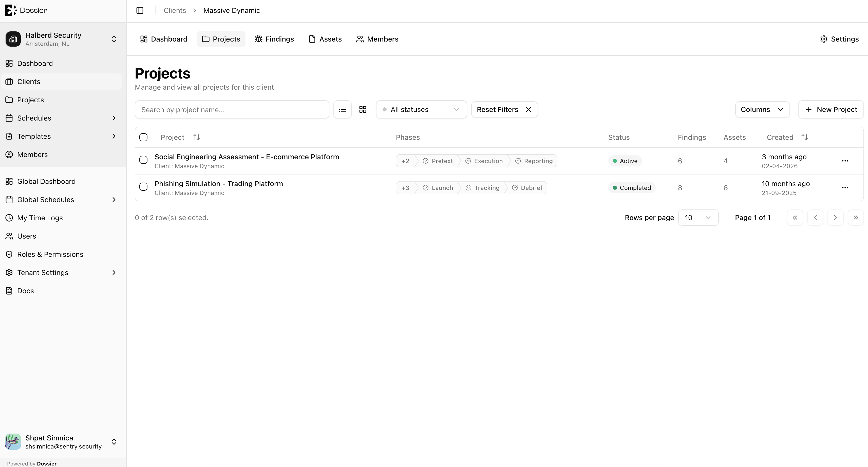
Task: Switch to the Findings tab
Action: pos(274,39)
